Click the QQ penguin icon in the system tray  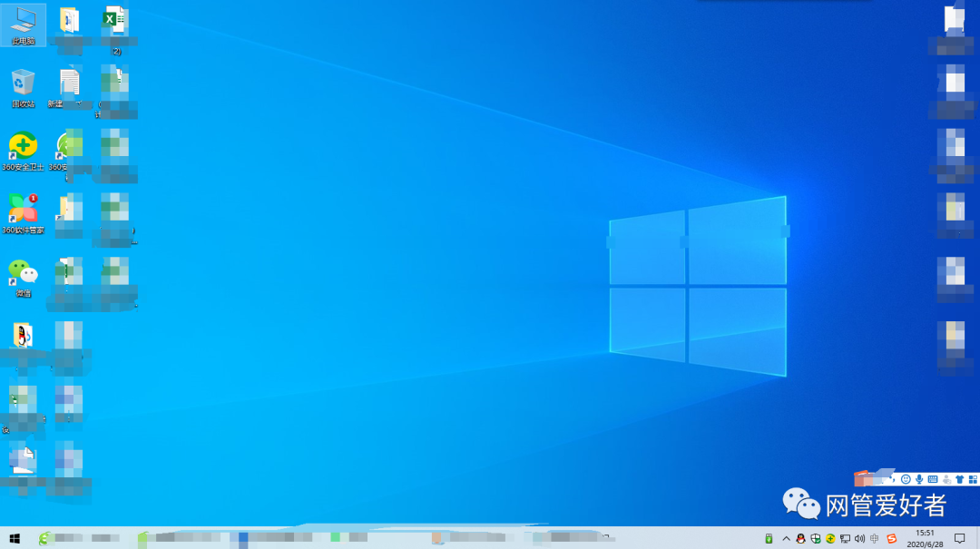point(800,538)
